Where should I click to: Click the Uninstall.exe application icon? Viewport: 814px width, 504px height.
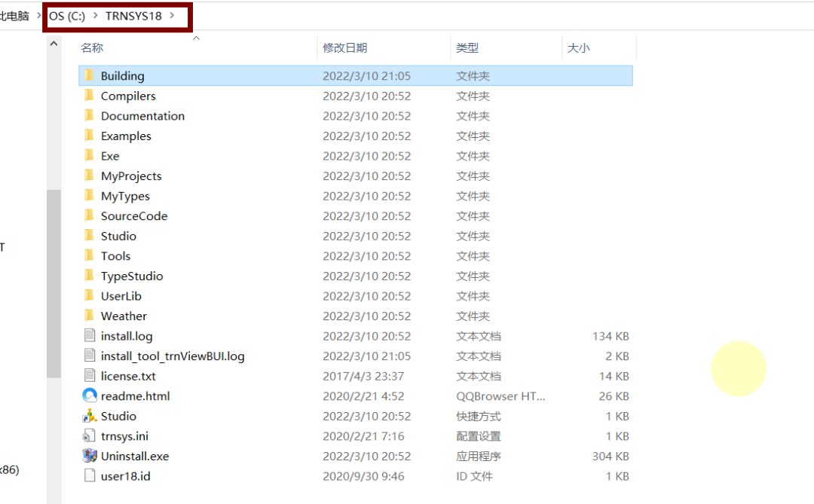click(89, 456)
